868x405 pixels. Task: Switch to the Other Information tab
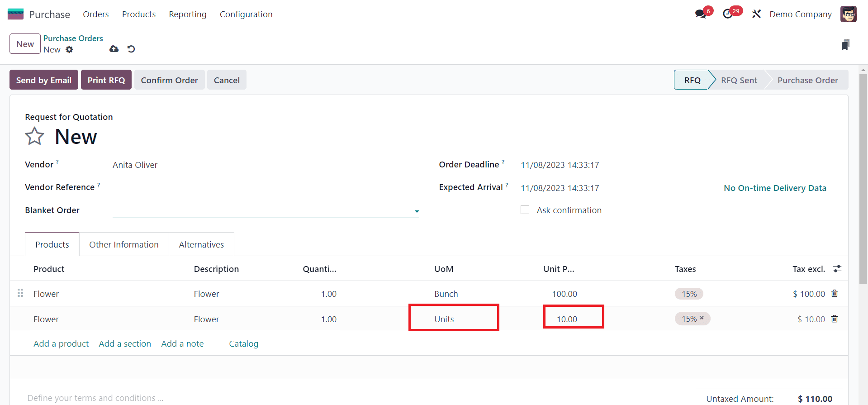click(x=124, y=244)
